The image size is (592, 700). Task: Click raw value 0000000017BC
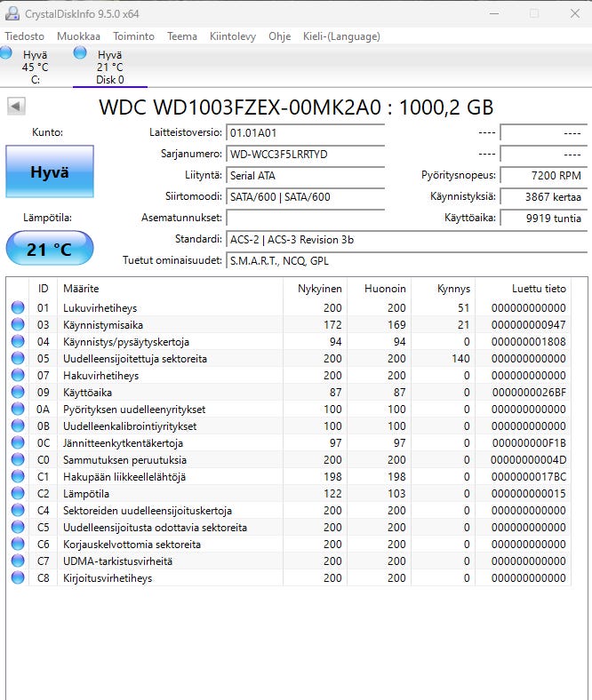coord(529,476)
